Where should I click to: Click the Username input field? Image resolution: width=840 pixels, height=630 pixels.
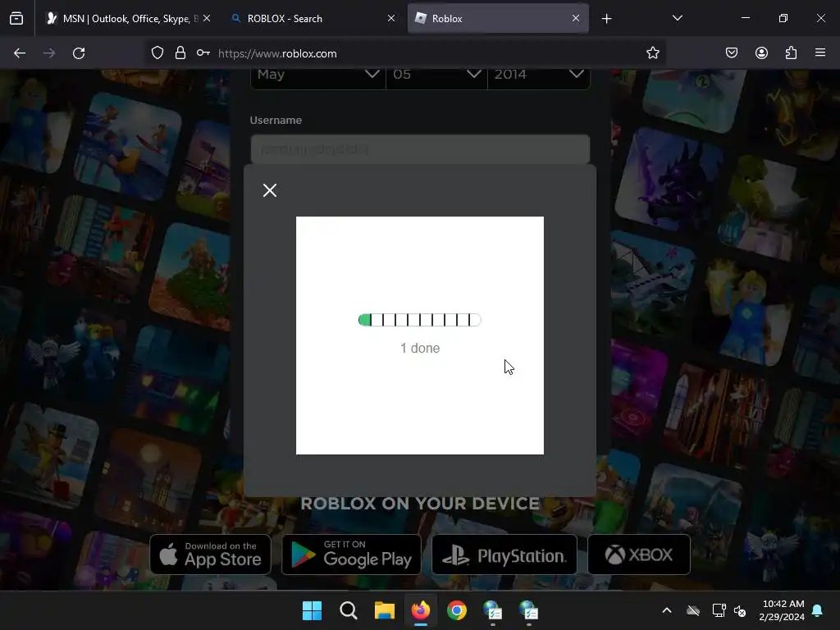[x=420, y=149]
